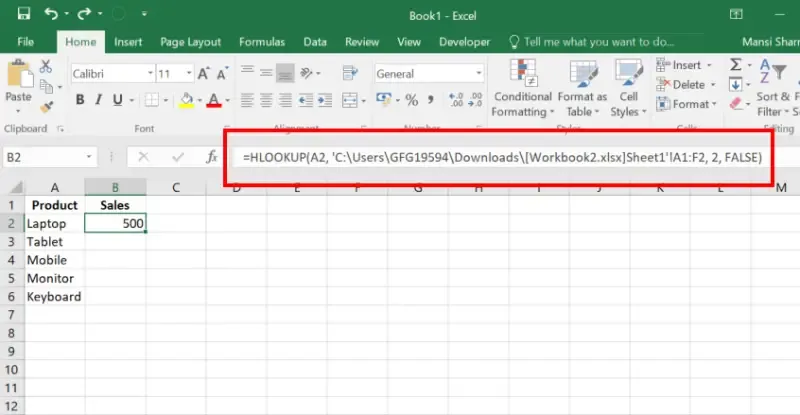Open the Customize Quick Access Toolbar arrow

tap(144, 14)
